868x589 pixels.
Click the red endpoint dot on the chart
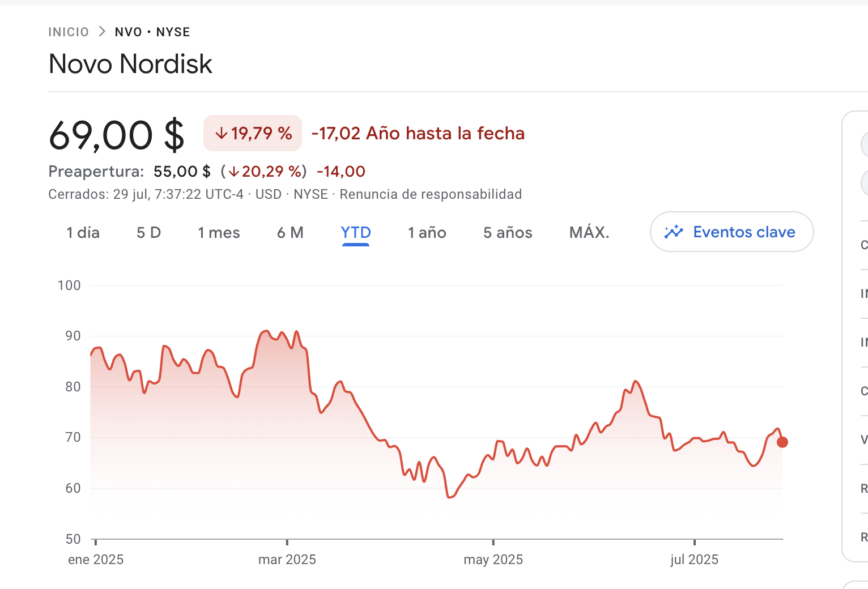(x=782, y=442)
